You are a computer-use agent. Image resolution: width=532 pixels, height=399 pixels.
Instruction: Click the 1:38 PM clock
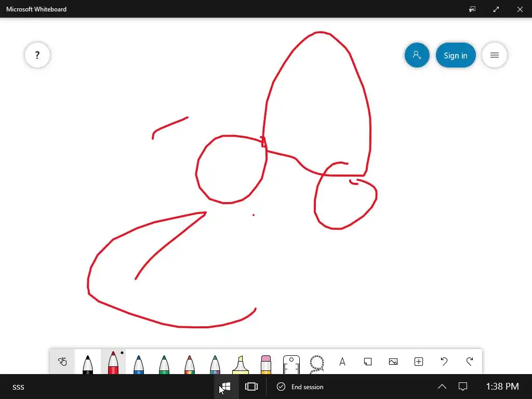[502, 387]
